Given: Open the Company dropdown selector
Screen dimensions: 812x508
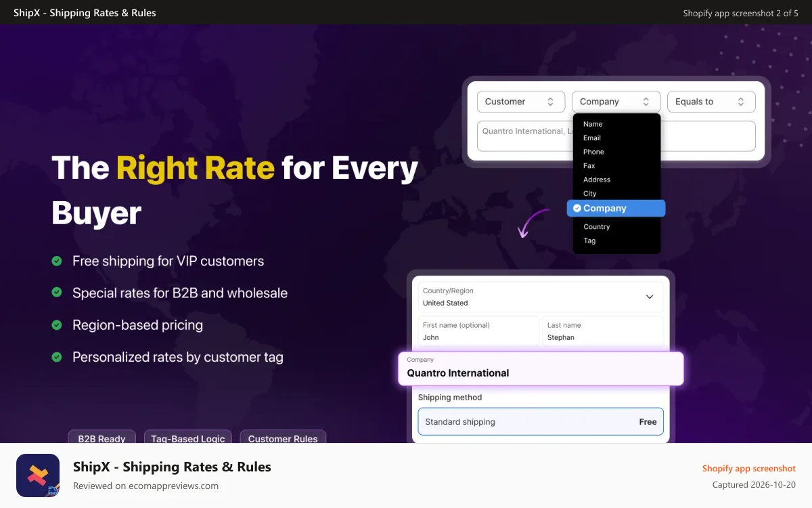Looking at the screenshot, I should pyautogui.click(x=616, y=102).
